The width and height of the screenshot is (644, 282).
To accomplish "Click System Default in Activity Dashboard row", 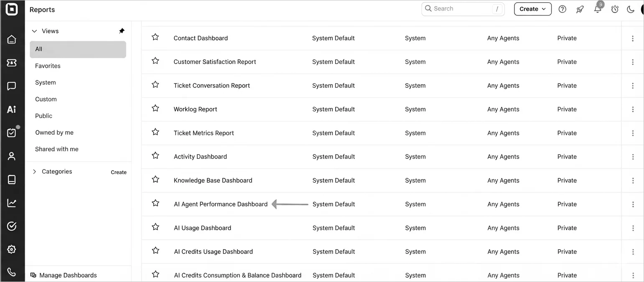I will [x=333, y=156].
